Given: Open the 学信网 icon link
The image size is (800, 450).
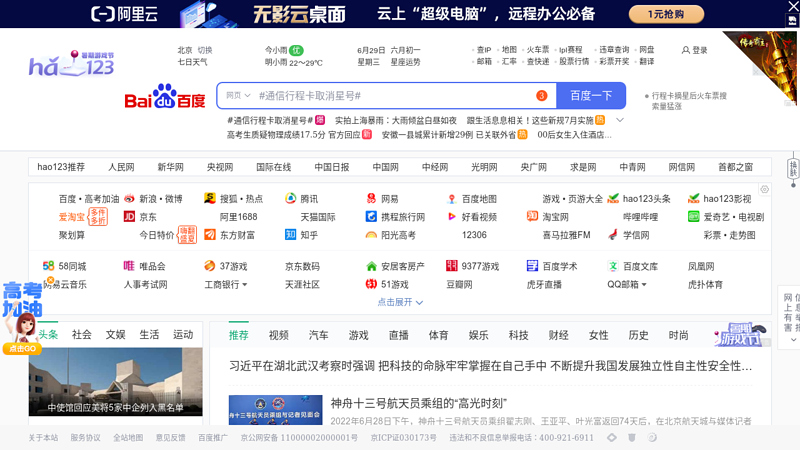Looking at the screenshot, I should coord(613,235).
